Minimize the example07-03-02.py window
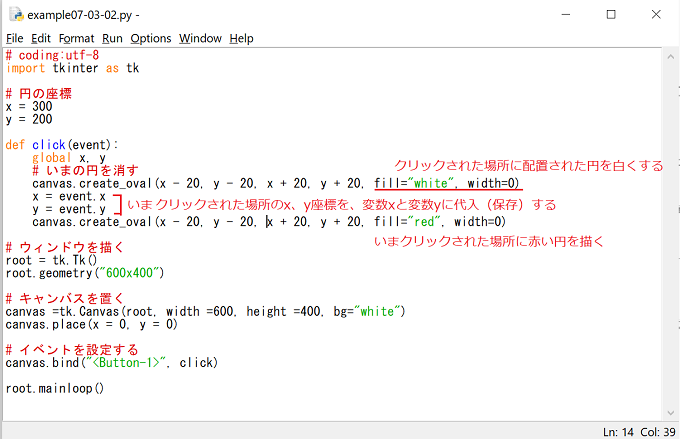The height and width of the screenshot is (439, 680). pos(565,15)
